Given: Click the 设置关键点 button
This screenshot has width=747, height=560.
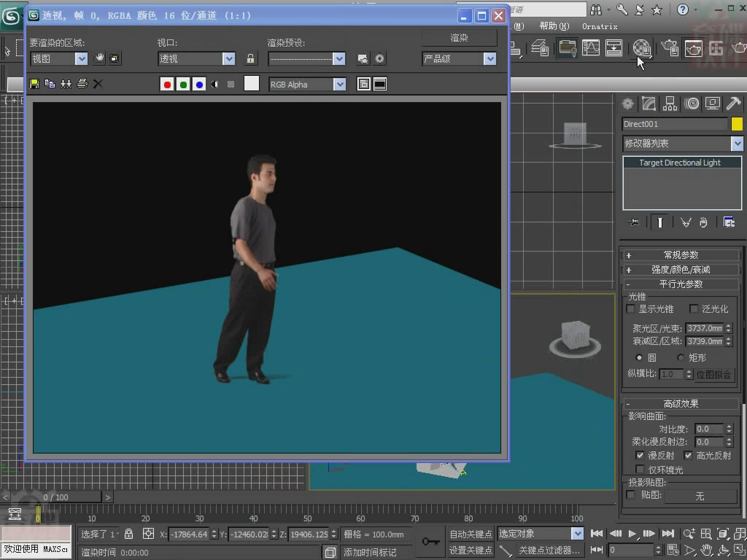Looking at the screenshot, I should 471,550.
